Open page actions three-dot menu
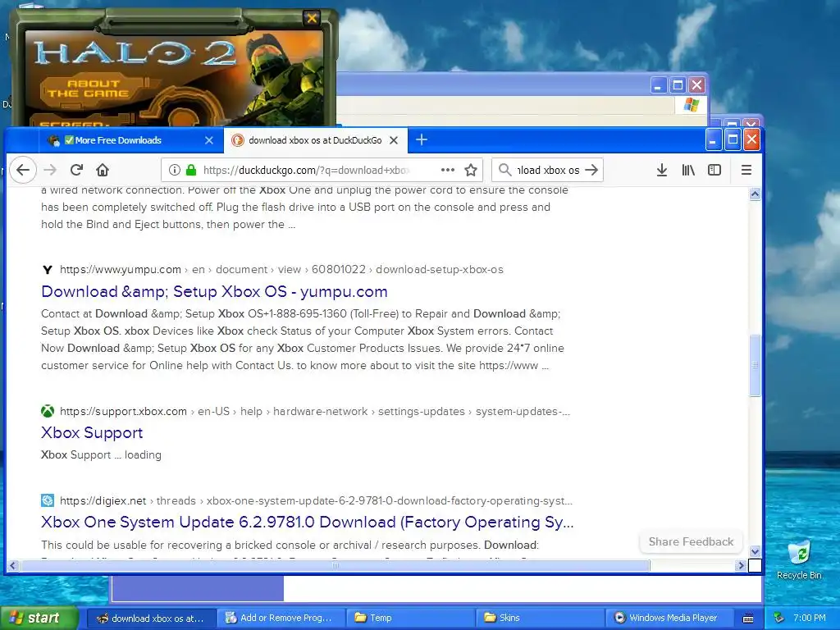 pyautogui.click(x=447, y=171)
